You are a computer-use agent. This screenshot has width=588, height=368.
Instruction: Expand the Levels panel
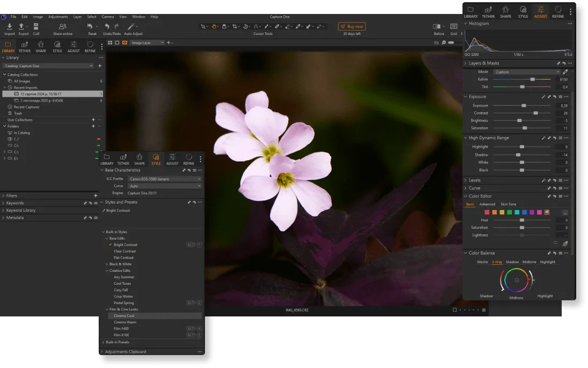tap(475, 181)
